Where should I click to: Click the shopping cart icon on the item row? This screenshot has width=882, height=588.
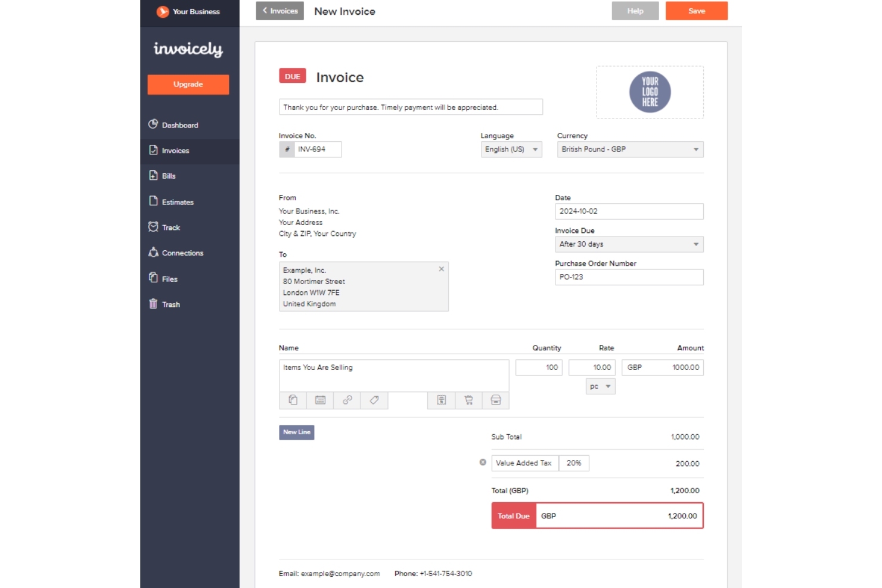[468, 400]
